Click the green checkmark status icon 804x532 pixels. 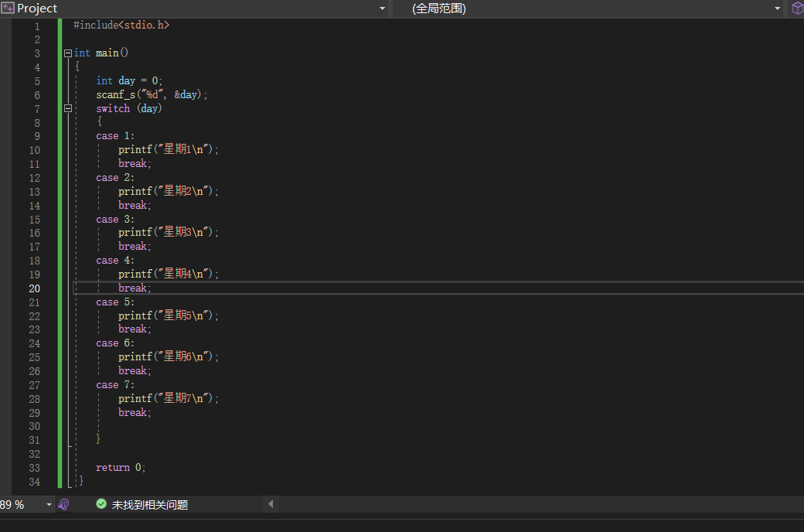[101, 504]
